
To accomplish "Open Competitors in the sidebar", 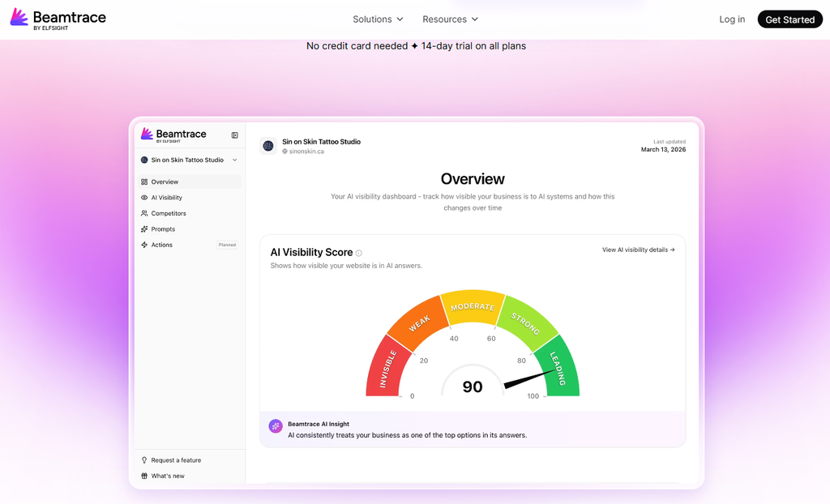I will tap(190, 213).
